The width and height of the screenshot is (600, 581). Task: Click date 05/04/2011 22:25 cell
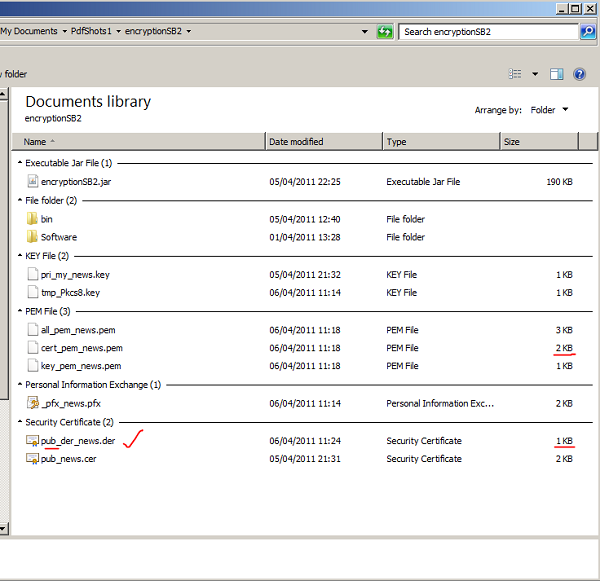tap(305, 181)
